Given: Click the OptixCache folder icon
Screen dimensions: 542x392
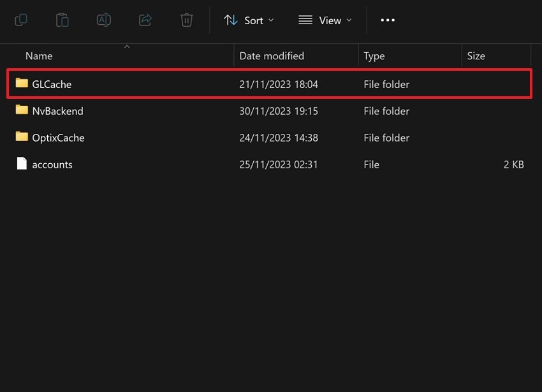Looking at the screenshot, I should (x=20, y=137).
